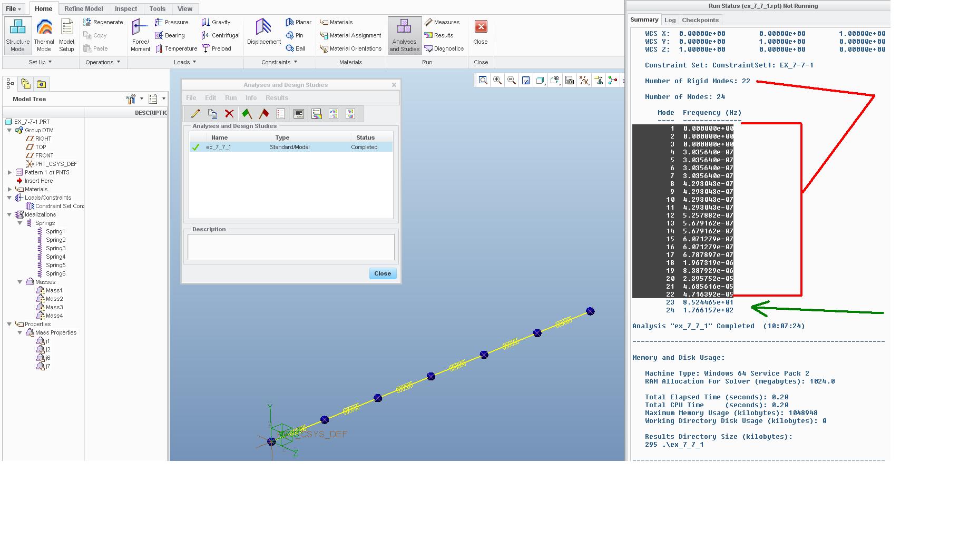Stop run with red flag icon
Viewport: 979px width, 560px height.
tap(264, 114)
